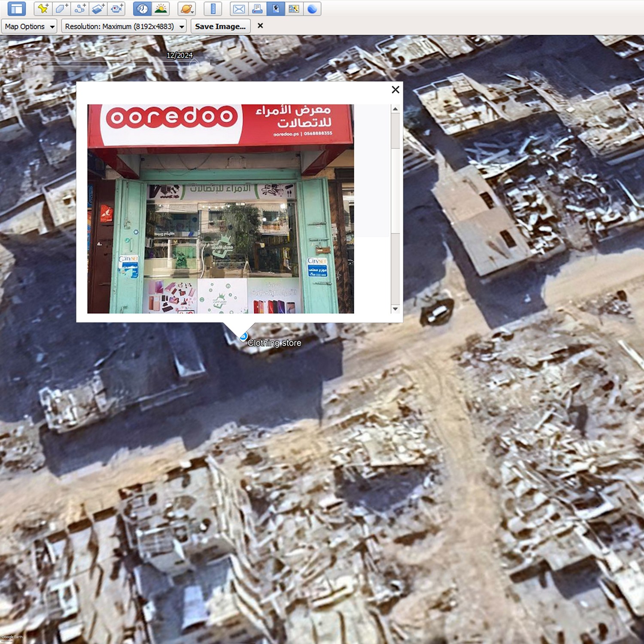The image size is (644, 644).
Task: Dismiss the save image options bar
Action: click(260, 26)
